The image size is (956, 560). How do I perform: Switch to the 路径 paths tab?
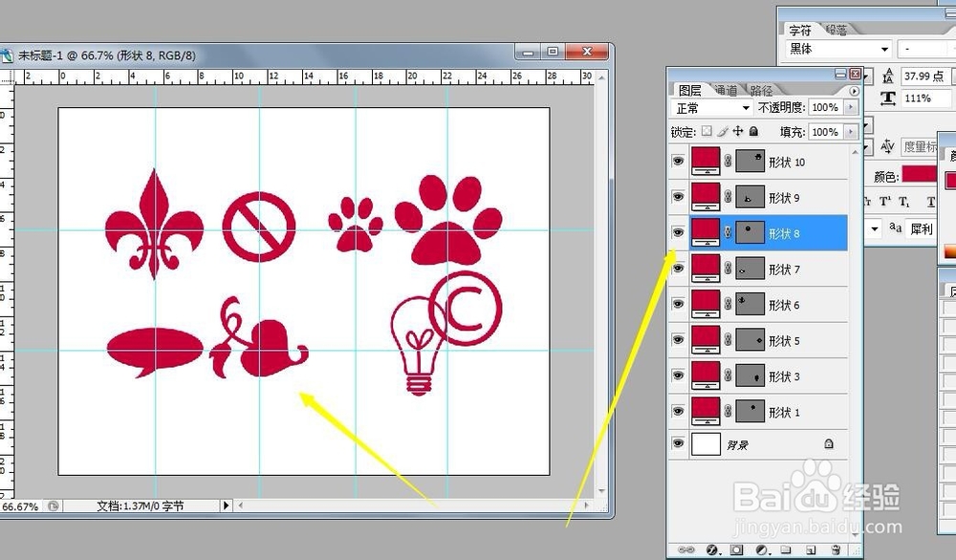[761, 90]
